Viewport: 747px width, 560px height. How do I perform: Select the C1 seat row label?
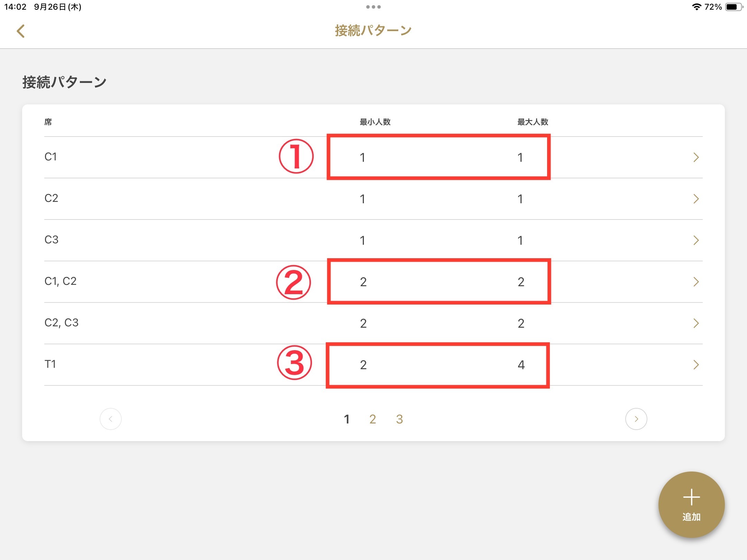[x=50, y=157]
